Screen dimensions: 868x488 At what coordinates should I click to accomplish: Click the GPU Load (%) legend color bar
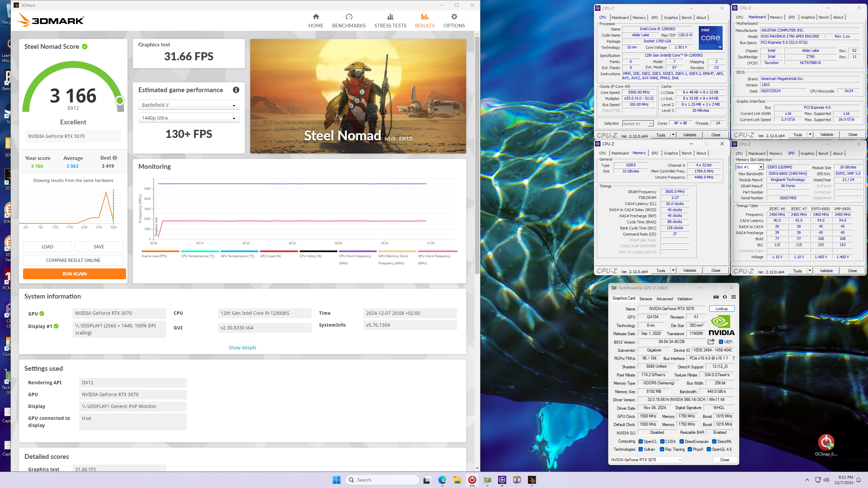coord(279,251)
